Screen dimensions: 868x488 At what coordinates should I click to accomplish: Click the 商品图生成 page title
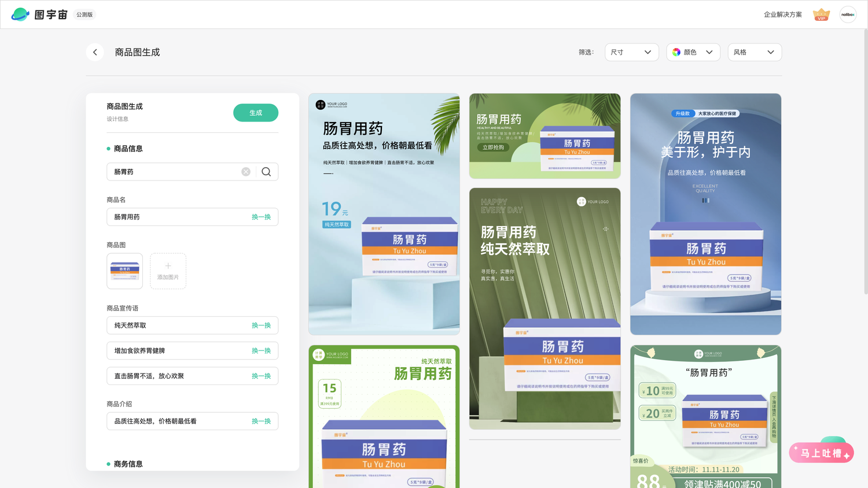click(x=137, y=52)
